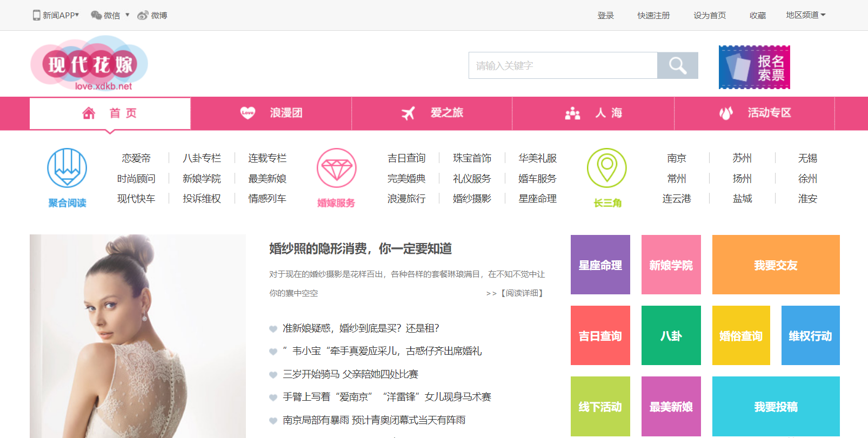Click the purple 星座命理 tile
This screenshot has height=438, width=868.
(x=600, y=265)
